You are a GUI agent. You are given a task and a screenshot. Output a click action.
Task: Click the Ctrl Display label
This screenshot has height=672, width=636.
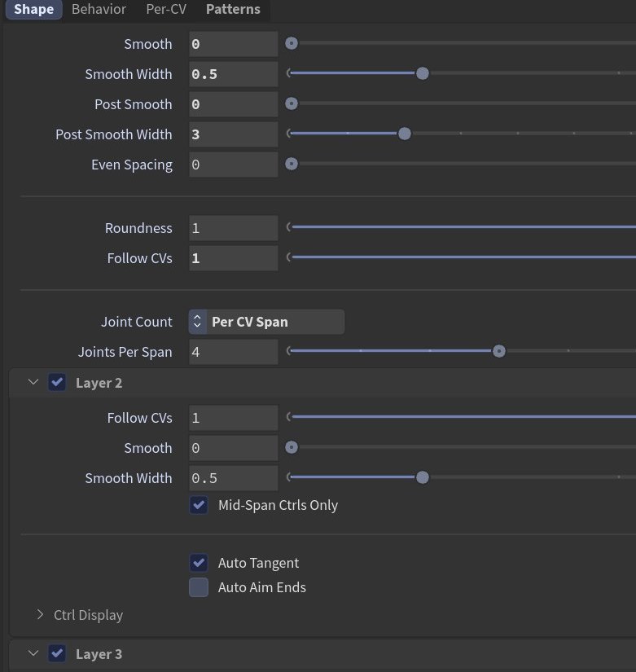(88, 615)
